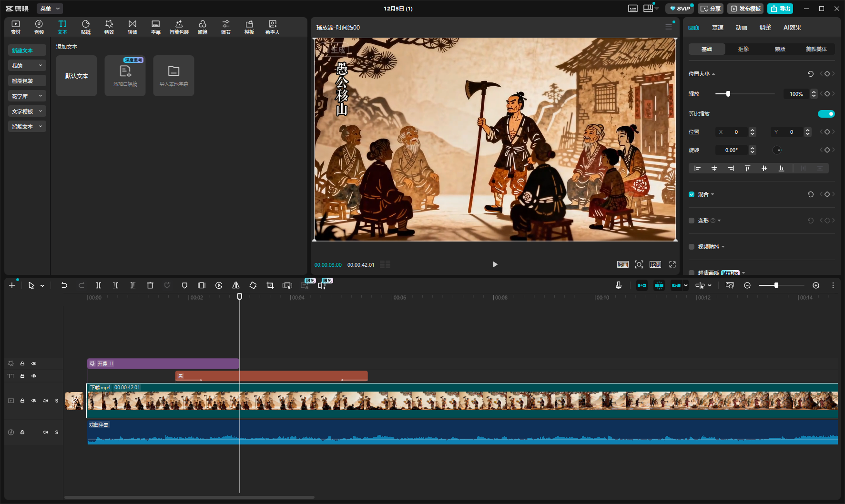
Task: Toggle the 等比缩放 proportional scale switch
Action: tap(826, 114)
